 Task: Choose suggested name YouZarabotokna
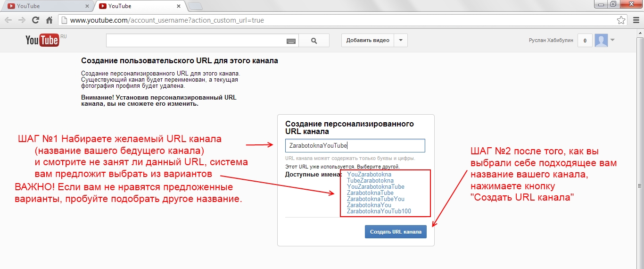(369, 175)
